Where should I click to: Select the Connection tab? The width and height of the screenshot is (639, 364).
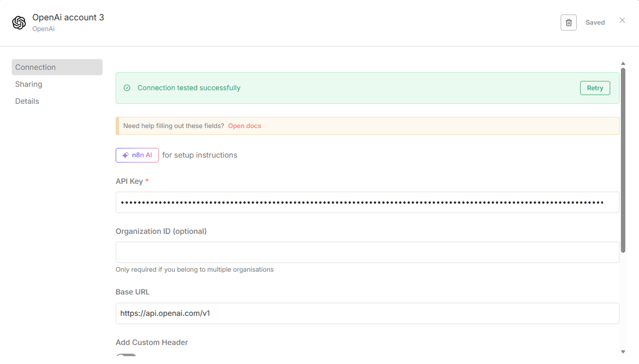[57, 67]
